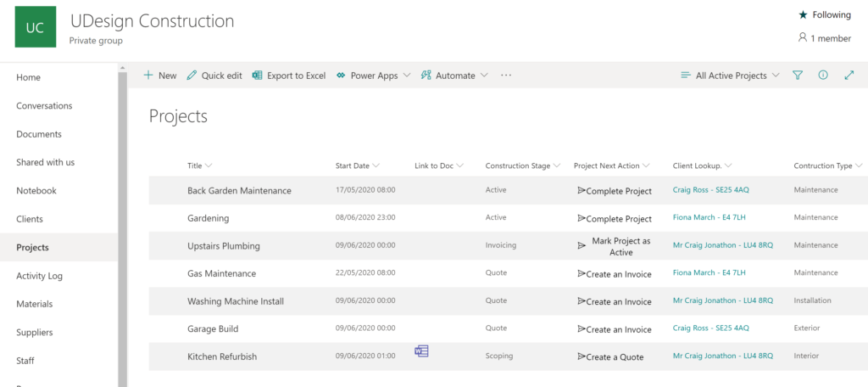The width and height of the screenshot is (868, 387).
Task: Open Craig Ross link in Garage Build row
Action: click(x=711, y=328)
